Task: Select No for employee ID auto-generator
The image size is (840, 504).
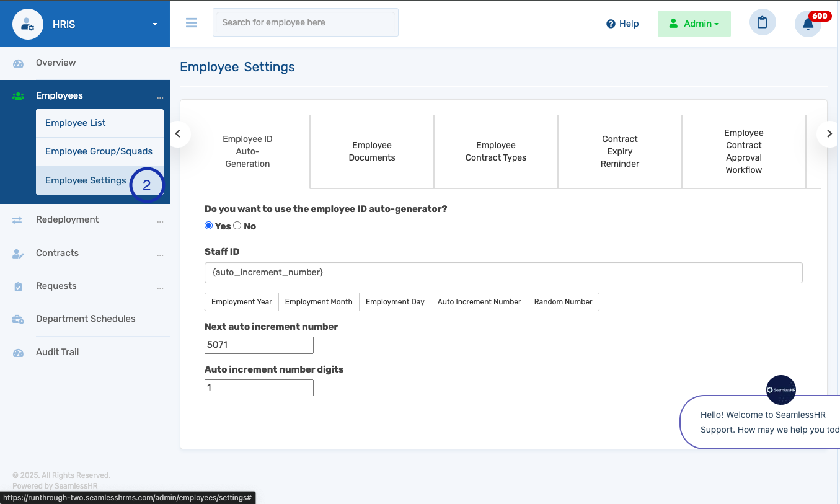Action: coord(237,226)
